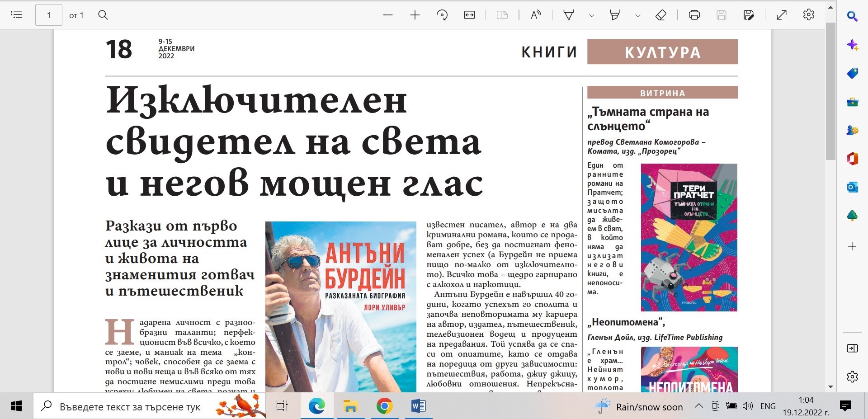Show hidden system tray icons

pyautogui.click(x=698, y=406)
